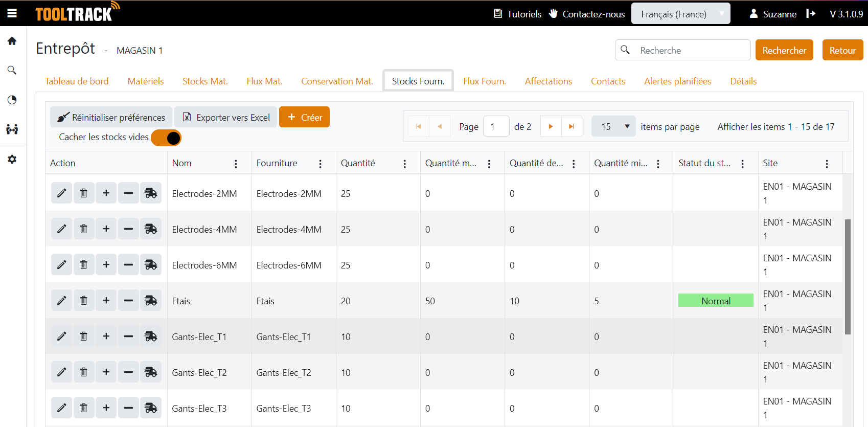The image size is (868, 427).
Task: Open the Flux Fourn. tab
Action: tap(485, 81)
